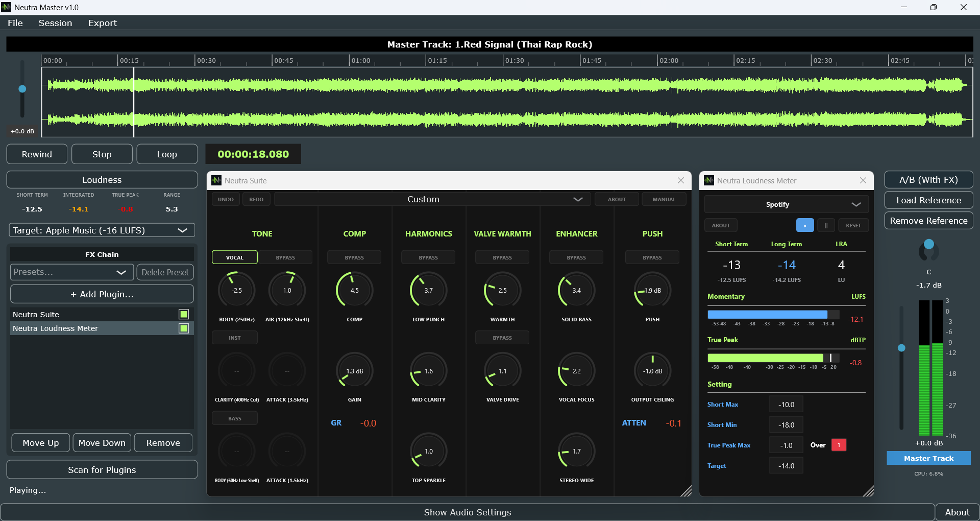Pause the Neutra Loudness Meter measurement
The height and width of the screenshot is (521, 980).
pos(826,225)
